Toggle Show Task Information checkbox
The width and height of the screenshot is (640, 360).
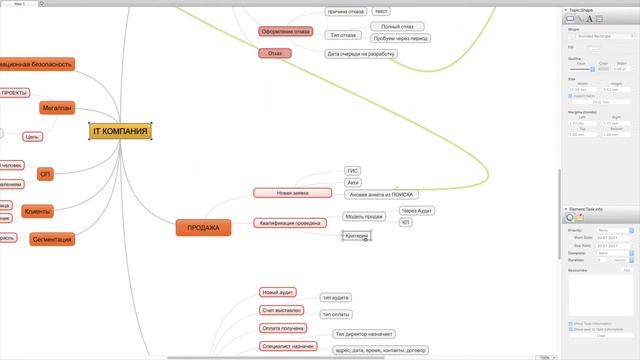tap(571, 324)
